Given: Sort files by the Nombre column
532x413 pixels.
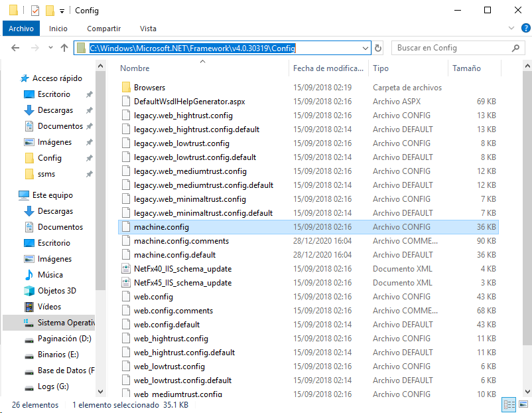Looking at the screenshot, I should (135, 68).
